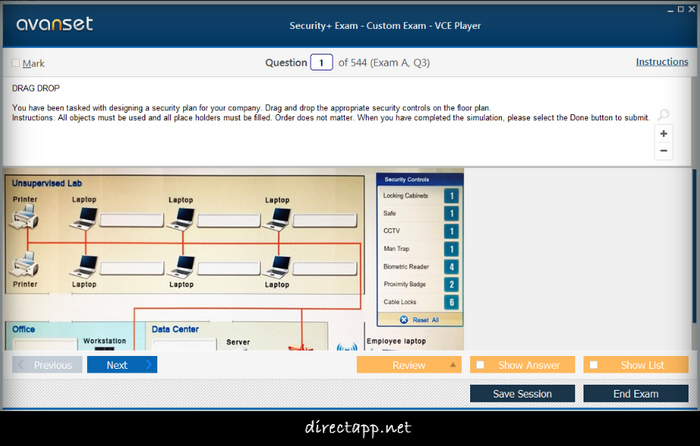
Task: Click the Save Session button
Action: click(x=522, y=394)
